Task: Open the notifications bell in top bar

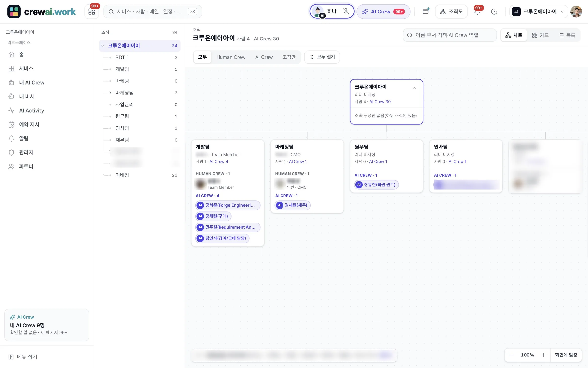Action: [477, 12]
